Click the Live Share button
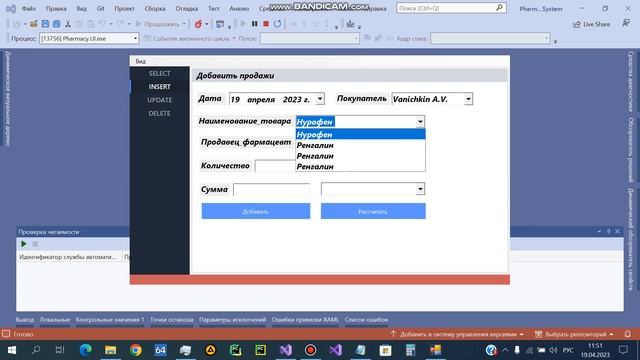Viewport: 640px width, 360px height. coord(591,24)
